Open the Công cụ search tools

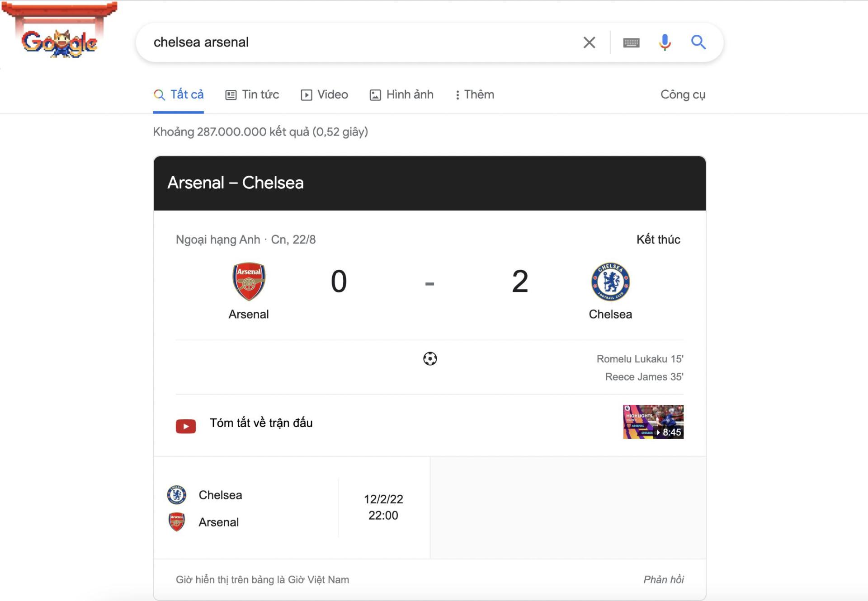[x=683, y=94]
